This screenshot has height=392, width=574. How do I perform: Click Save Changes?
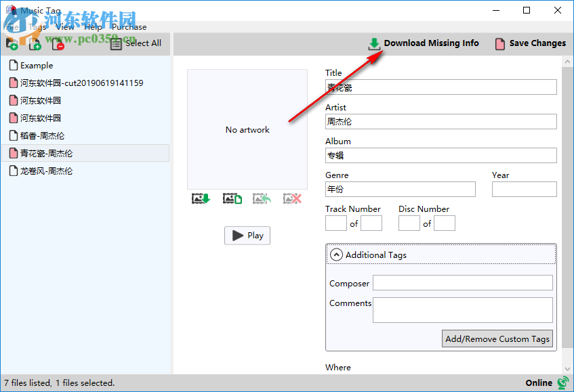[531, 43]
